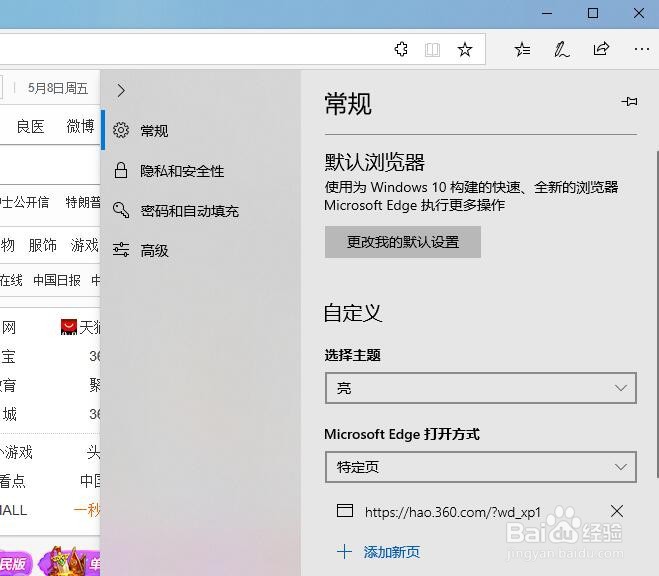
Task: Open the reading view book icon
Action: [432, 50]
